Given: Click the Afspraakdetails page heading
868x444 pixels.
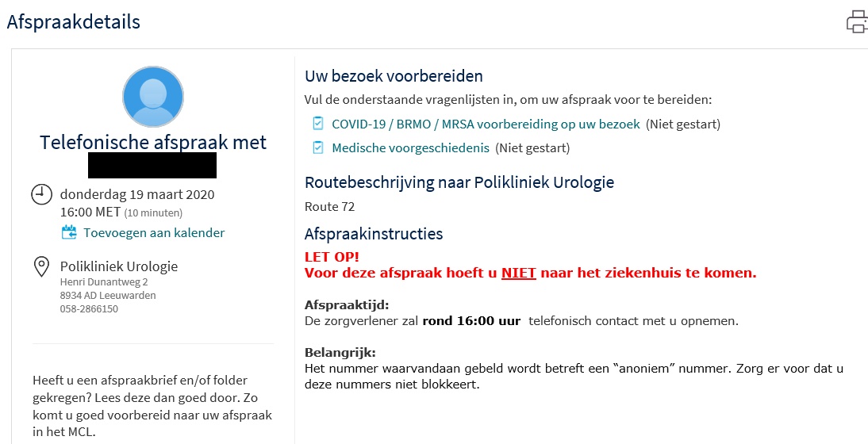Looking at the screenshot, I should 74,22.
